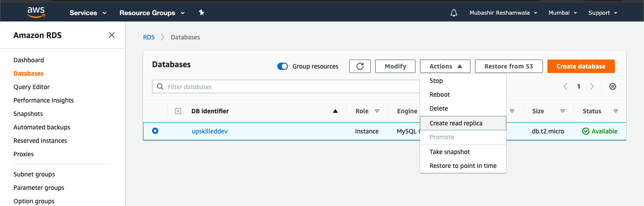This screenshot has height=206, width=644.
Task: Open the notifications bell
Action: tap(453, 13)
